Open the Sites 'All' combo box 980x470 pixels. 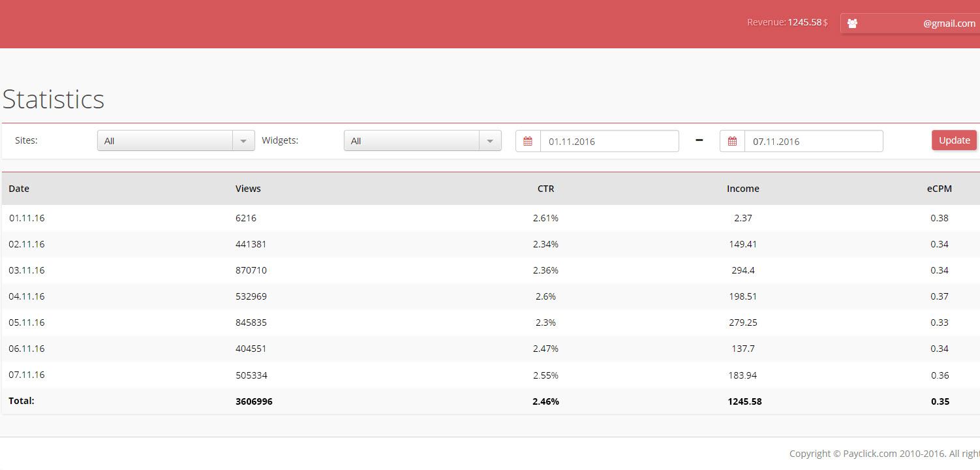click(176, 141)
